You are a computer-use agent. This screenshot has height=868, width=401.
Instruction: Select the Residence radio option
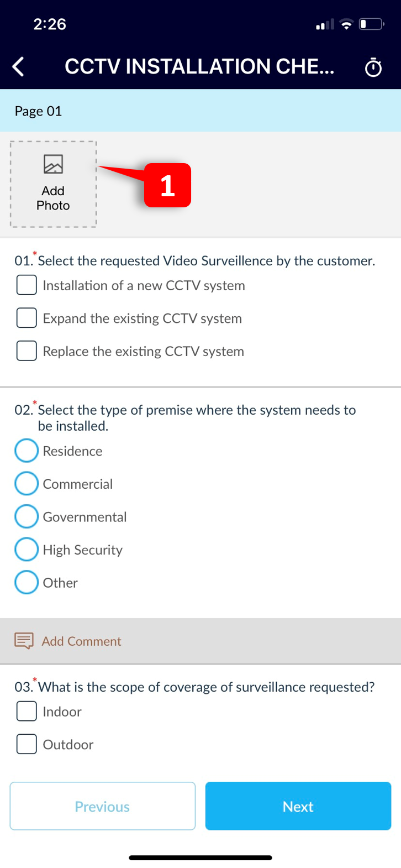[27, 451]
